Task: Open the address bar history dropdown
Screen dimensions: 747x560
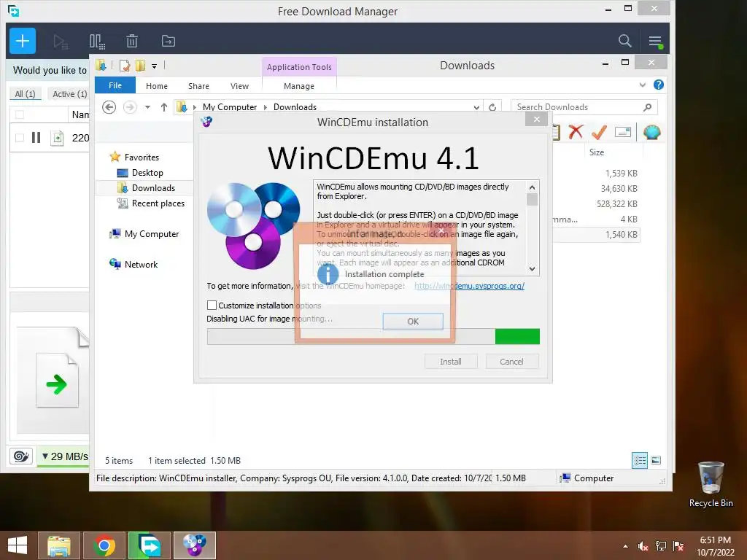Action: (x=476, y=108)
